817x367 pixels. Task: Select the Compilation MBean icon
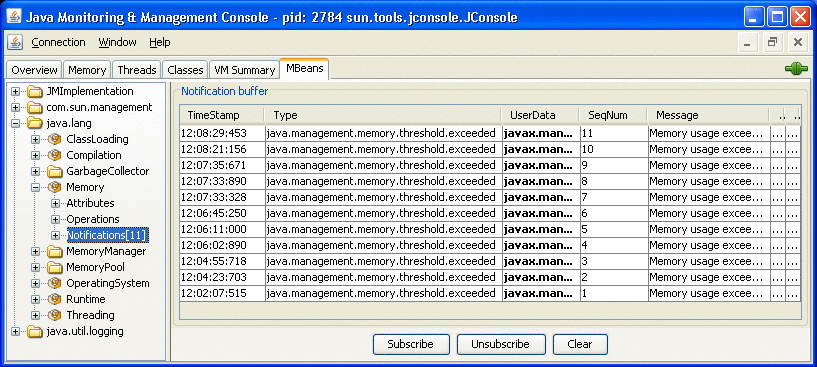tap(54, 155)
